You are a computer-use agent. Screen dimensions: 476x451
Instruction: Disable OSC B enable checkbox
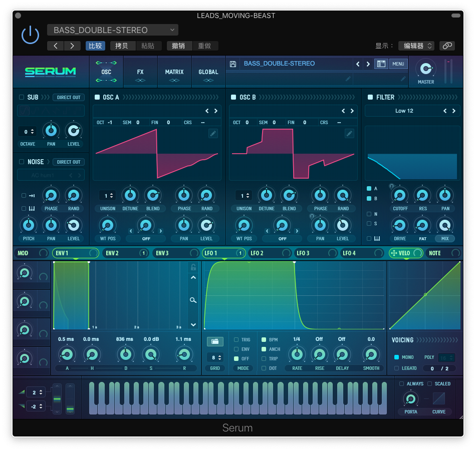click(x=233, y=97)
